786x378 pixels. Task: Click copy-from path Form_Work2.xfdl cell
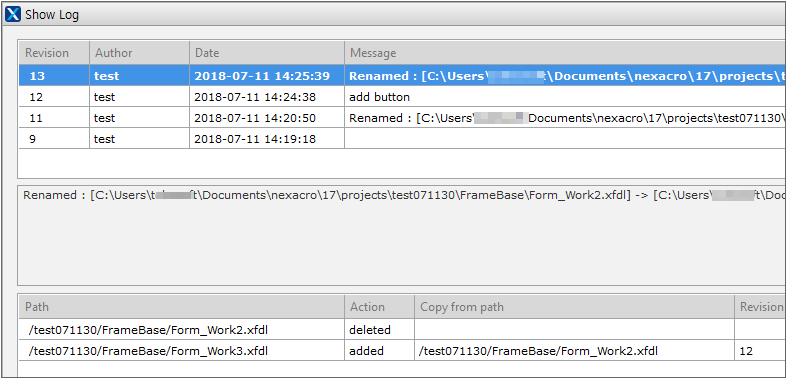[574, 350]
